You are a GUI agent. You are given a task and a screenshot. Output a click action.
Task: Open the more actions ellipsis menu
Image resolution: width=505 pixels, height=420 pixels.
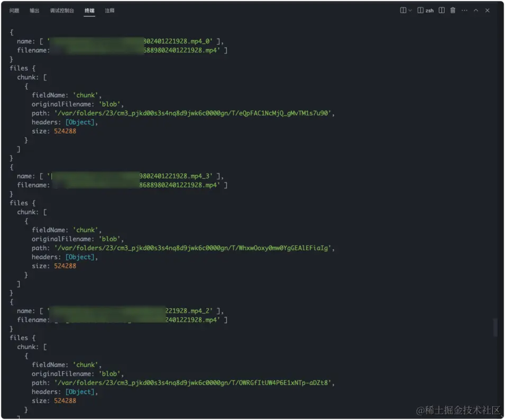464,10
